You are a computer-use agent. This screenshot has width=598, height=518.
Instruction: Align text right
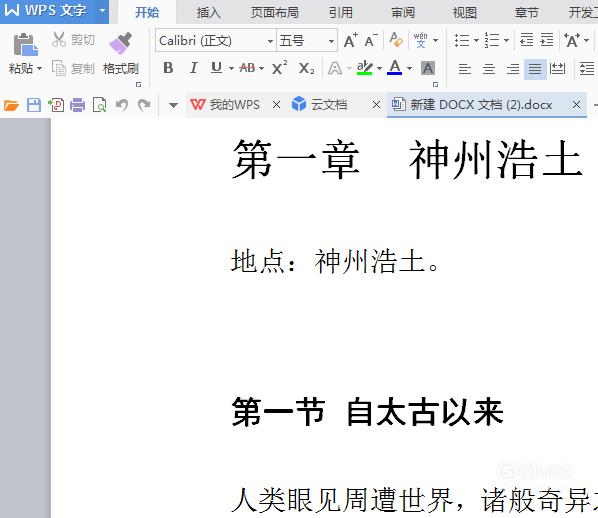click(x=513, y=69)
